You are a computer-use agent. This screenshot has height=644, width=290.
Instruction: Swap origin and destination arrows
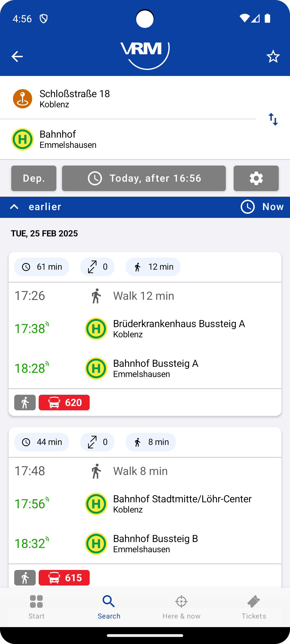tap(273, 119)
